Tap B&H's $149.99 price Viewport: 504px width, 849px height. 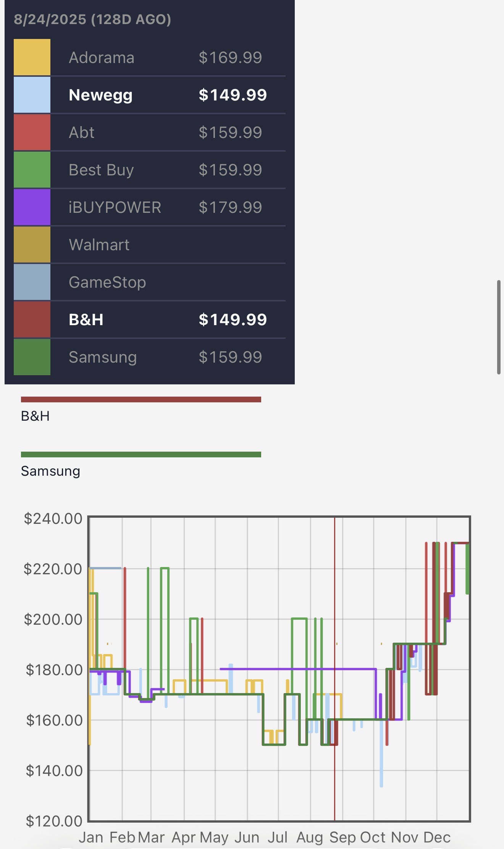pyautogui.click(x=233, y=320)
